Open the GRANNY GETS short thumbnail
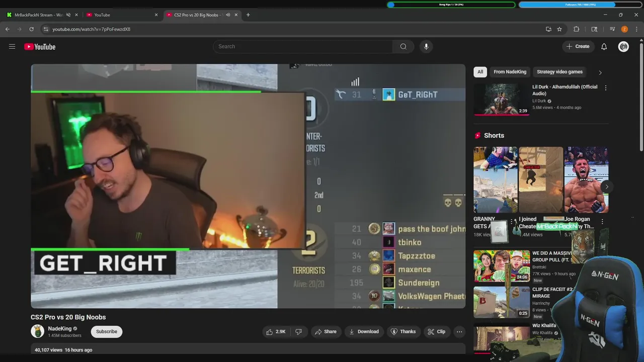This screenshot has height=362, width=644. (495, 180)
